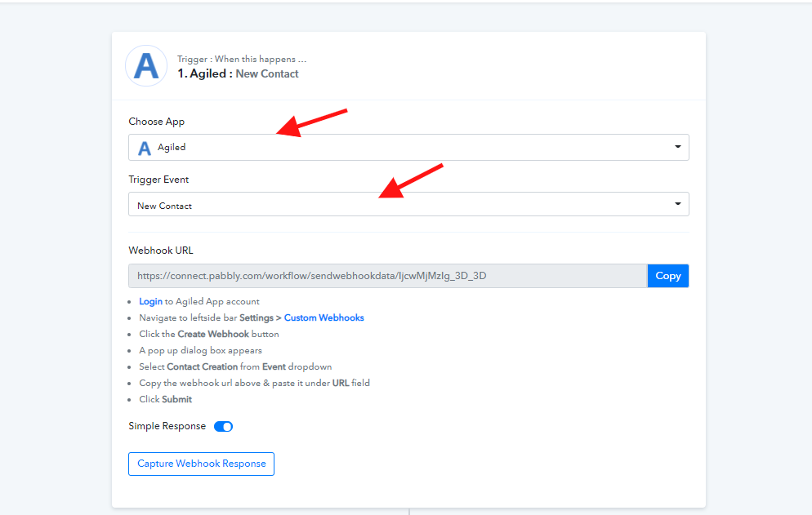Click the large Agiled logo icon in header
The width and height of the screenshot is (812, 515).
coord(146,66)
